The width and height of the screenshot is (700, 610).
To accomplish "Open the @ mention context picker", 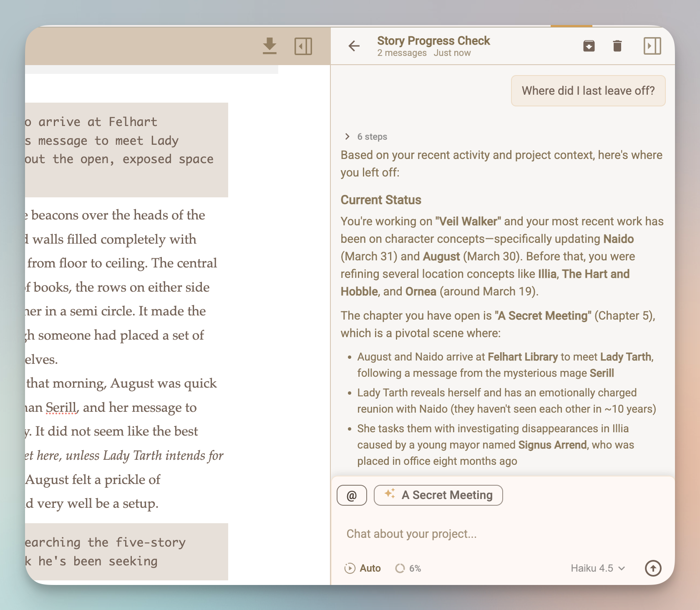I will pyautogui.click(x=352, y=495).
